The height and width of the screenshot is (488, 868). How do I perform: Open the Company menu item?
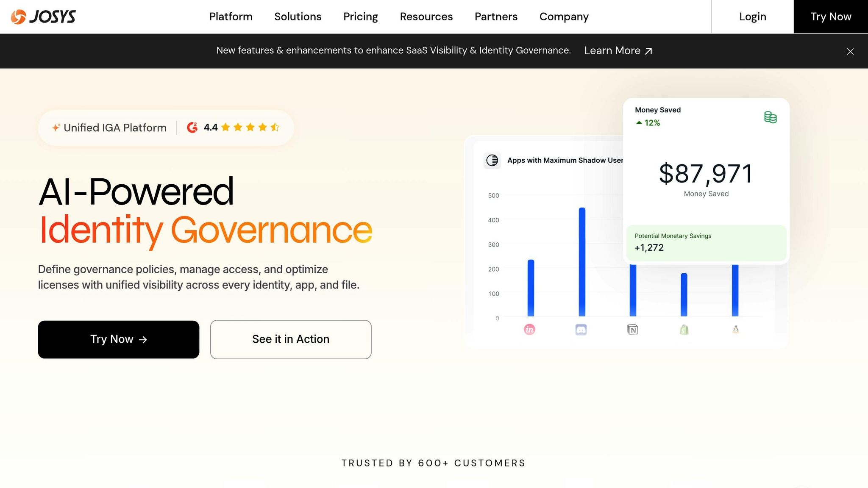click(x=564, y=17)
